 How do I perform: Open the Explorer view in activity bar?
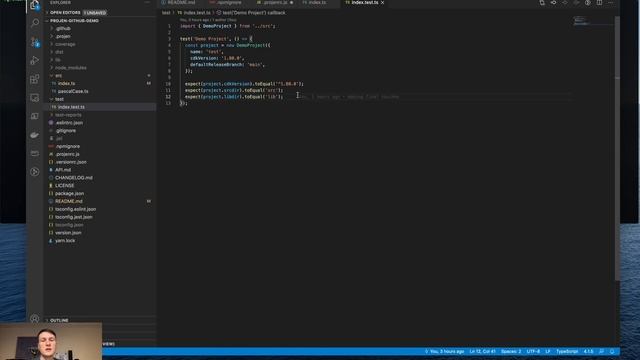point(35,5)
